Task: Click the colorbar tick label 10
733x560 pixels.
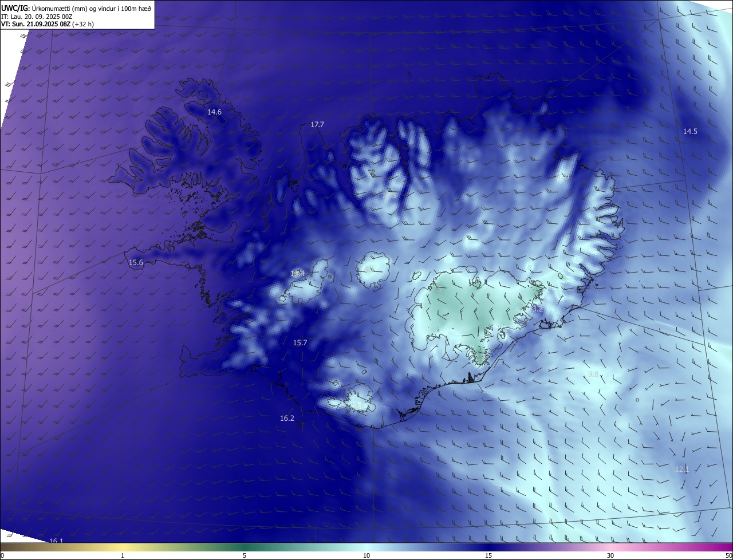Action: pyautogui.click(x=366, y=555)
